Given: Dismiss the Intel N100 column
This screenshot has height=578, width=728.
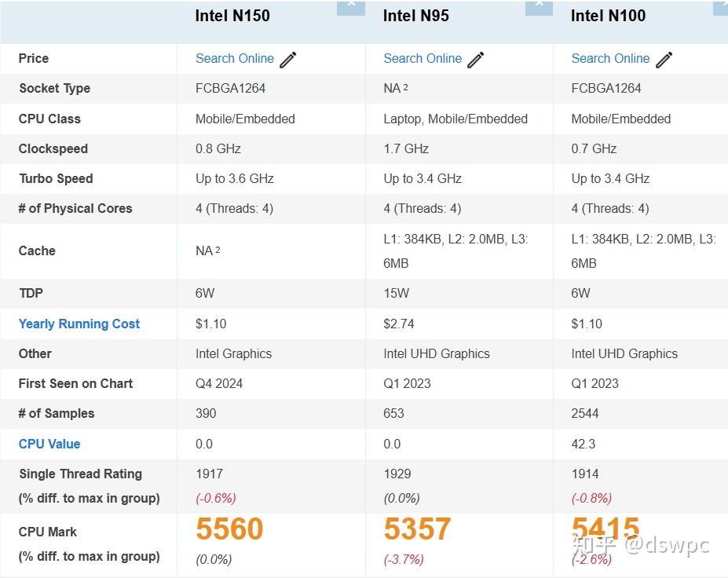Looking at the screenshot, I should click(722, 5).
